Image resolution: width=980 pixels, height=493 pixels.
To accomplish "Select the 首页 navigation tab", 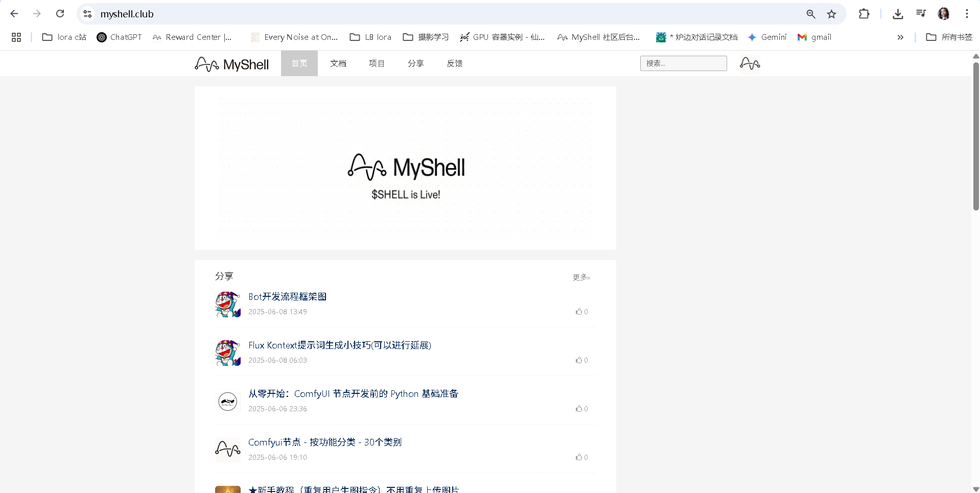I will point(299,63).
